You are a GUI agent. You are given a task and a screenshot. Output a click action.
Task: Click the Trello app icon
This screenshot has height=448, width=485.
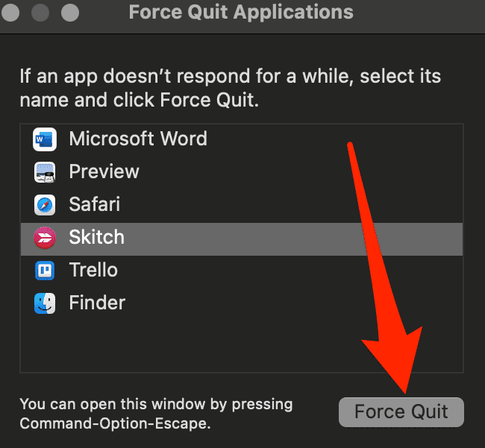(x=45, y=271)
